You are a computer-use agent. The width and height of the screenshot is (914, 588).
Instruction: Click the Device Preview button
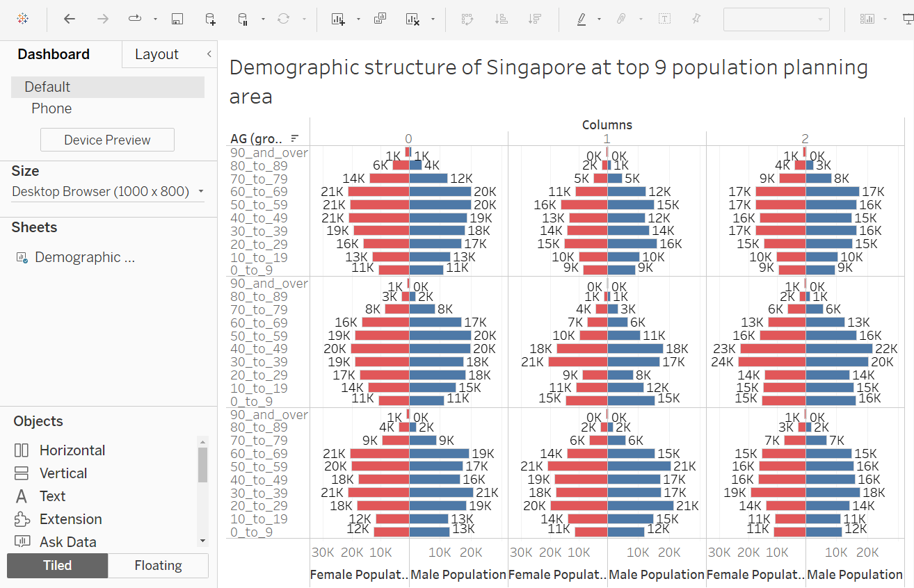(107, 140)
